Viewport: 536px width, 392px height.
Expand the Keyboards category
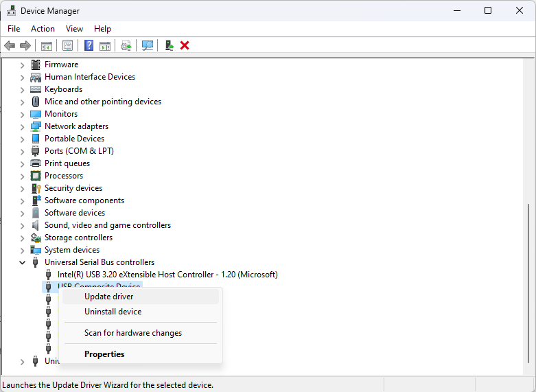tap(22, 90)
